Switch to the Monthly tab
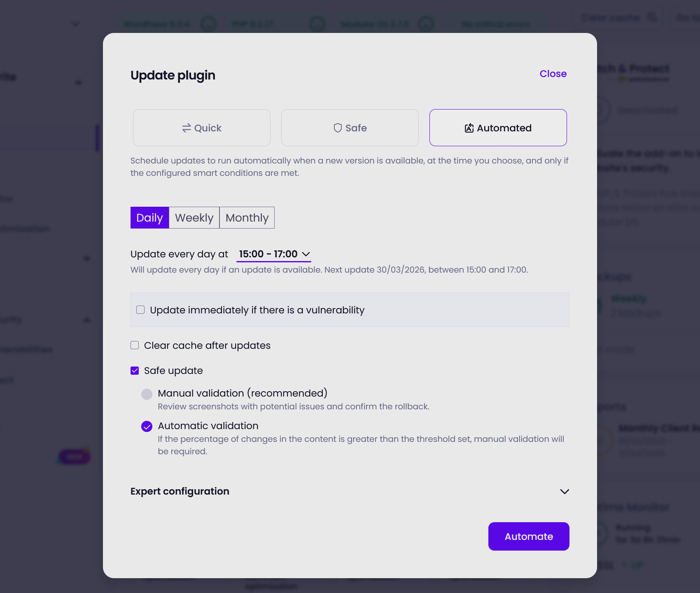Screen dimensions: 700x593 [x=247, y=217]
